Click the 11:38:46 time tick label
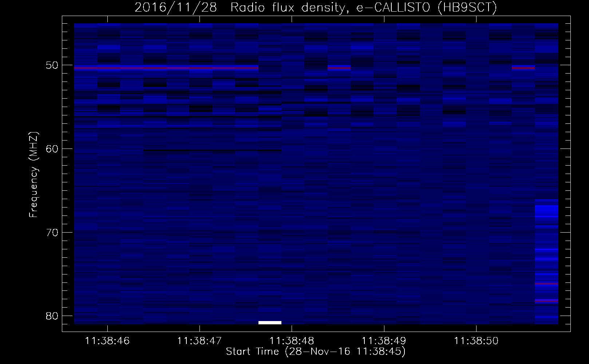Screen dimensions: 589x364 click(107, 341)
